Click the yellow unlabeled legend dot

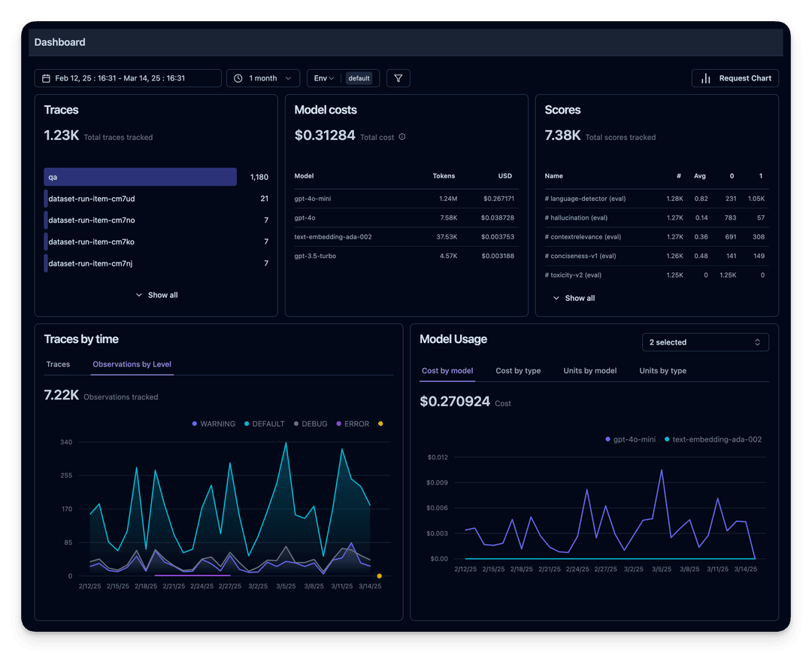point(380,424)
